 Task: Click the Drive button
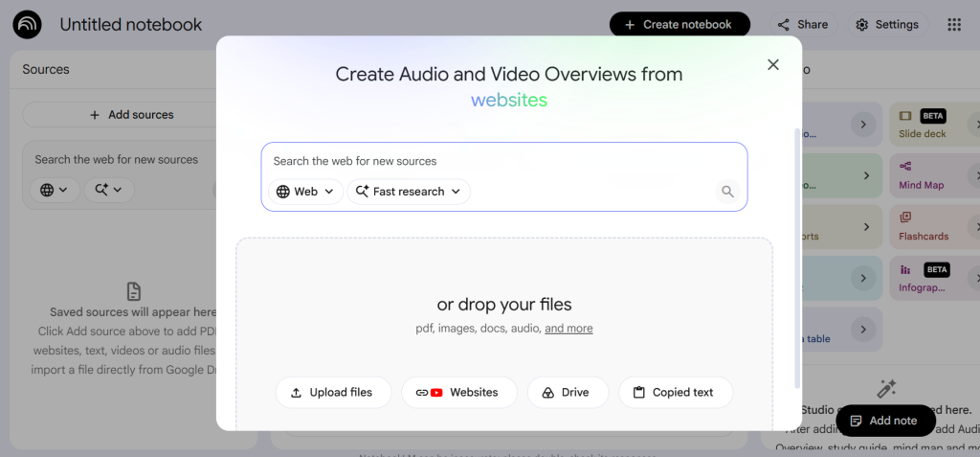tap(568, 393)
